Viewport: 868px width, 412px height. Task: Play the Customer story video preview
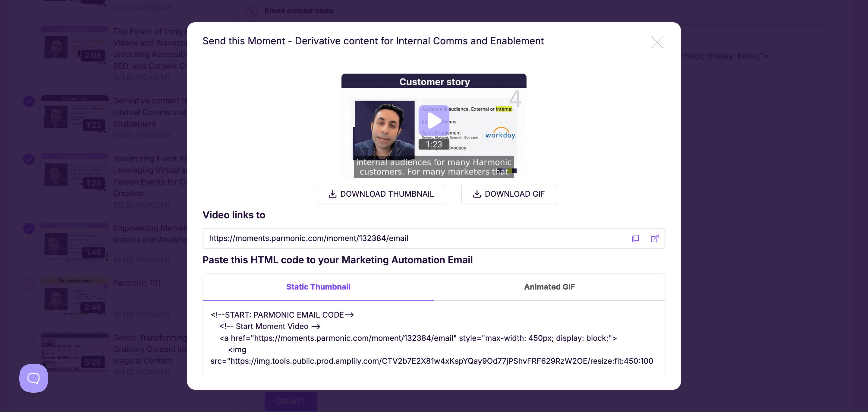[434, 120]
